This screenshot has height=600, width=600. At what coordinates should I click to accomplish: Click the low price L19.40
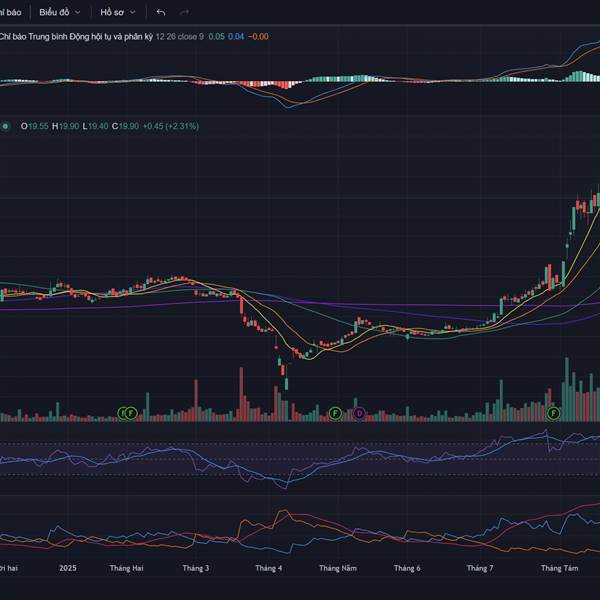coord(95,126)
